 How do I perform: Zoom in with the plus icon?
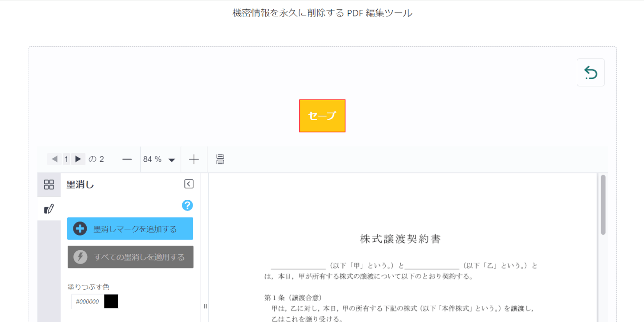pos(194,159)
